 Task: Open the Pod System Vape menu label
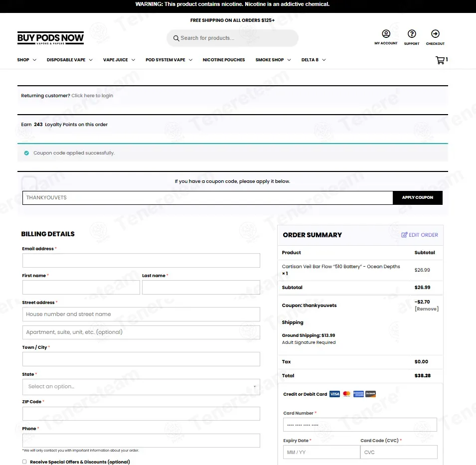[x=165, y=60]
